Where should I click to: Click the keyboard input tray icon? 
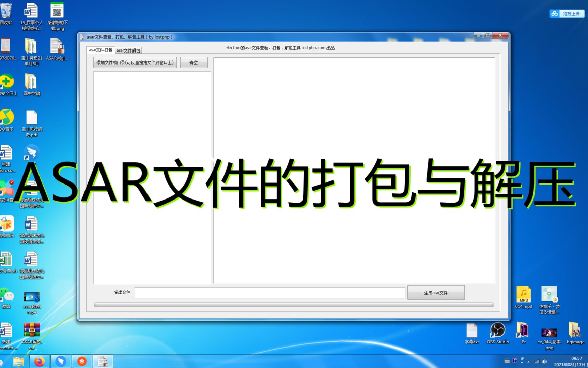[x=507, y=361]
